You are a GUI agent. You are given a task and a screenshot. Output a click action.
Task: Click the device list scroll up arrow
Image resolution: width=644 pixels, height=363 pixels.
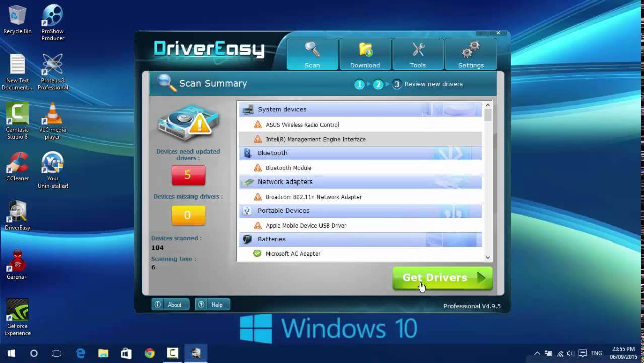pyautogui.click(x=487, y=106)
